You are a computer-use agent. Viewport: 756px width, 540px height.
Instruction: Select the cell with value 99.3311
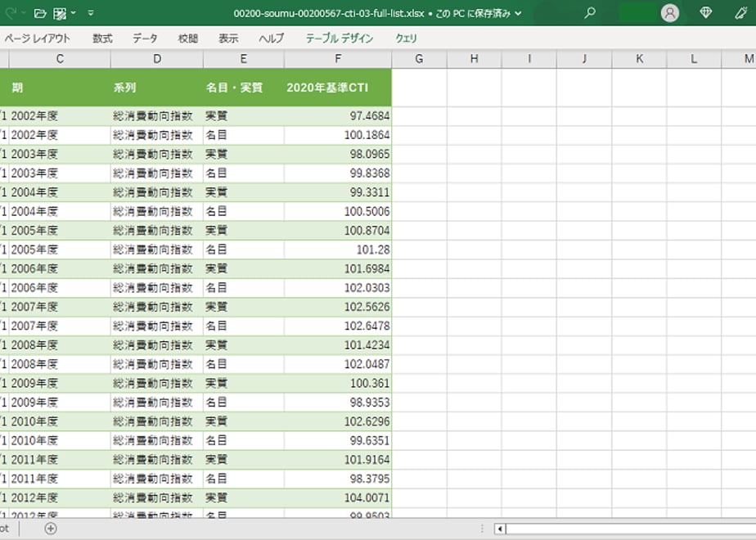click(338, 192)
